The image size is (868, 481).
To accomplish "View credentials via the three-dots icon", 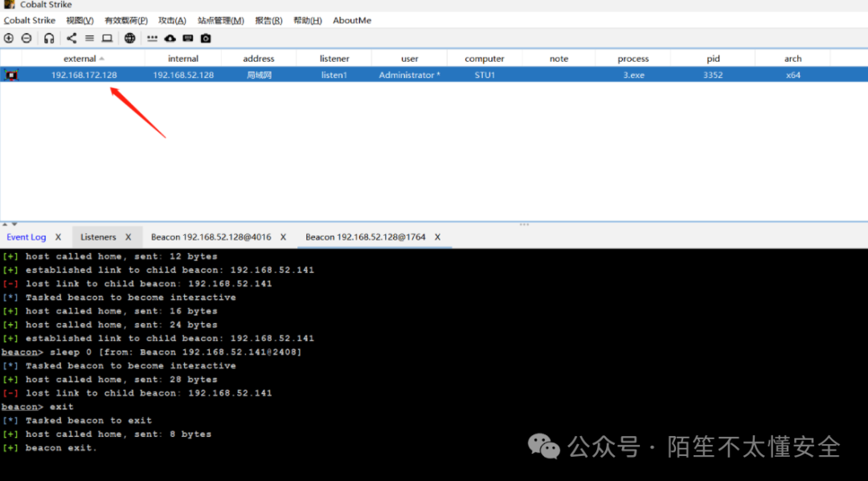I will coord(152,38).
